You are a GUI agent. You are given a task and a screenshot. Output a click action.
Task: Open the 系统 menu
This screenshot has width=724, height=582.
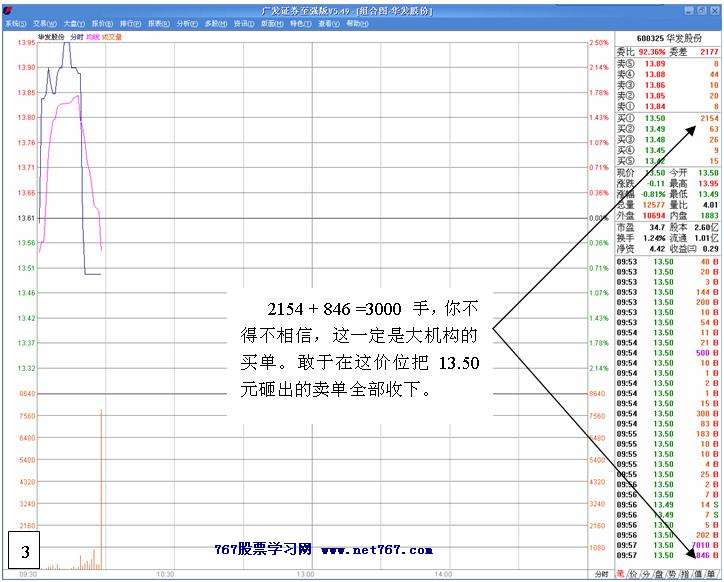click(14, 22)
